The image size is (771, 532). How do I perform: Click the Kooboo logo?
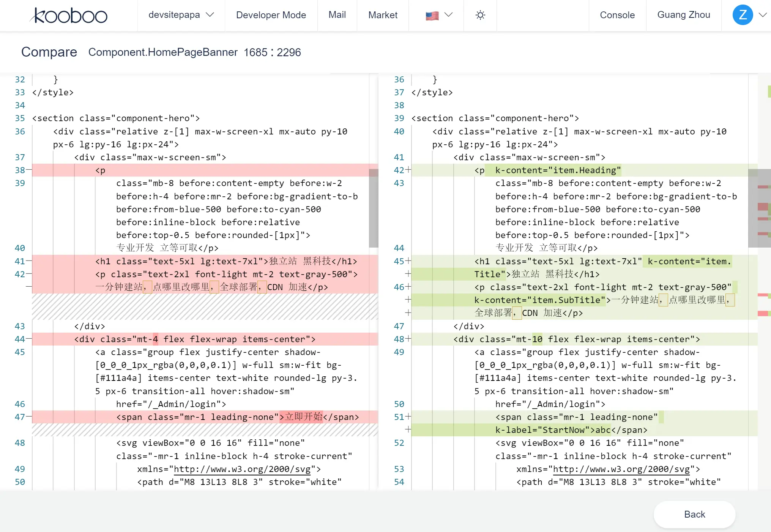point(69,16)
